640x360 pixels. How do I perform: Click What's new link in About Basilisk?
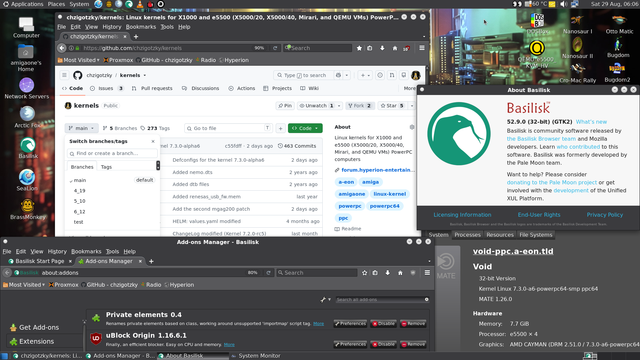pyautogui.click(x=591, y=122)
